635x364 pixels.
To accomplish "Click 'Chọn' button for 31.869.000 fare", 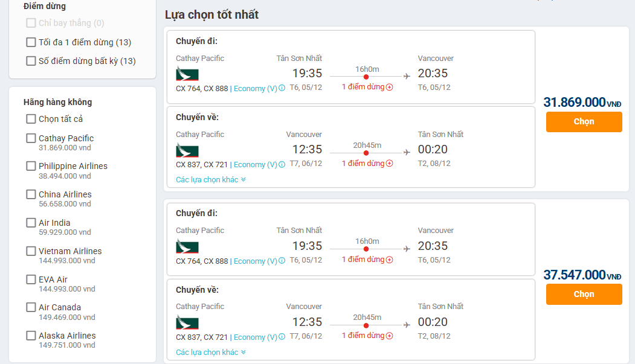I will (x=584, y=122).
